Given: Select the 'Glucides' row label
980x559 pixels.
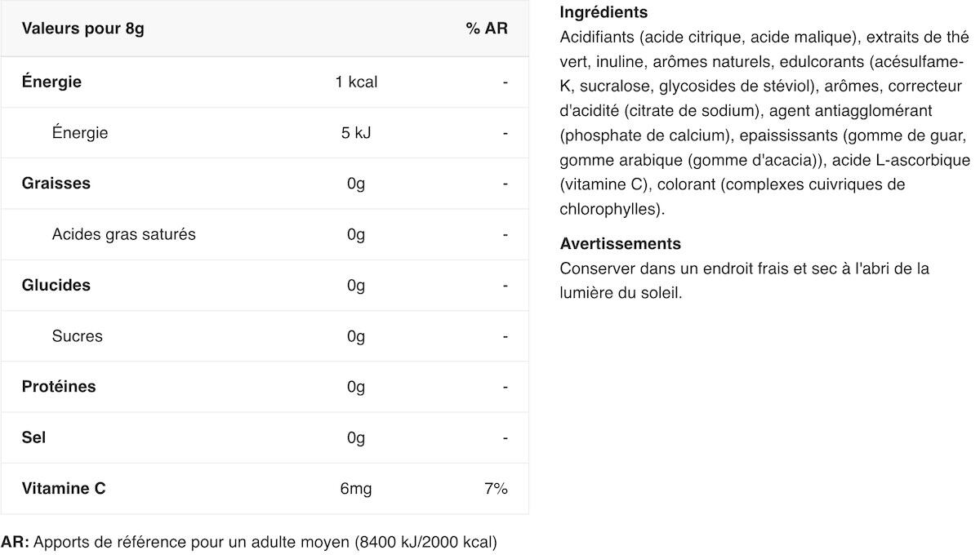Looking at the screenshot, I should click(x=56, y=286).
